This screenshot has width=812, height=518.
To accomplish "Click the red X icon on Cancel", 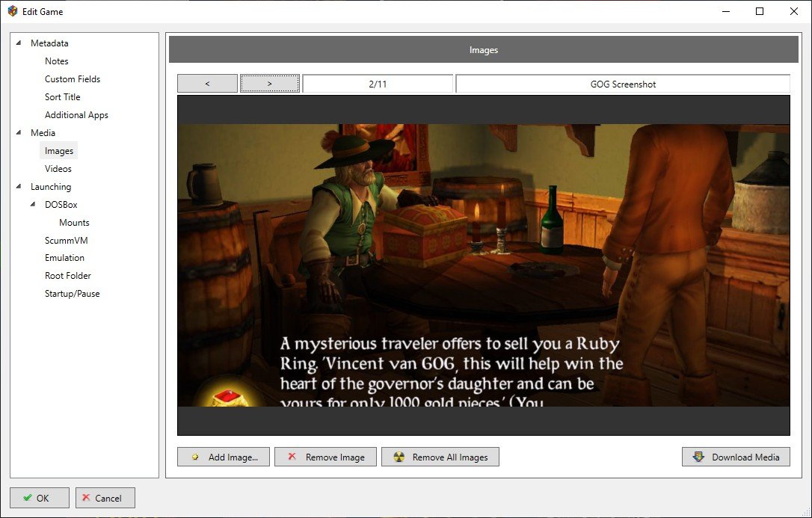I will tap(86, 497).
